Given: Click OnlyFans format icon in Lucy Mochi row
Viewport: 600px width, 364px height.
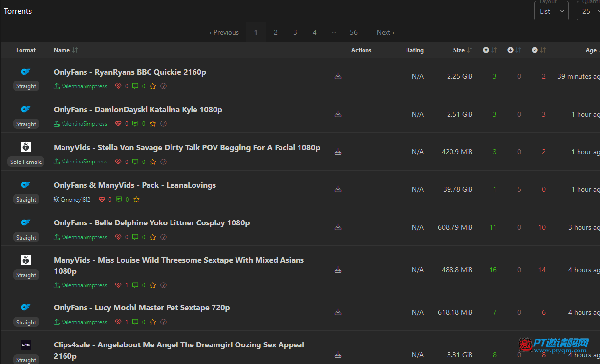Looking at the screenshot, I should (x=26, y=307).
